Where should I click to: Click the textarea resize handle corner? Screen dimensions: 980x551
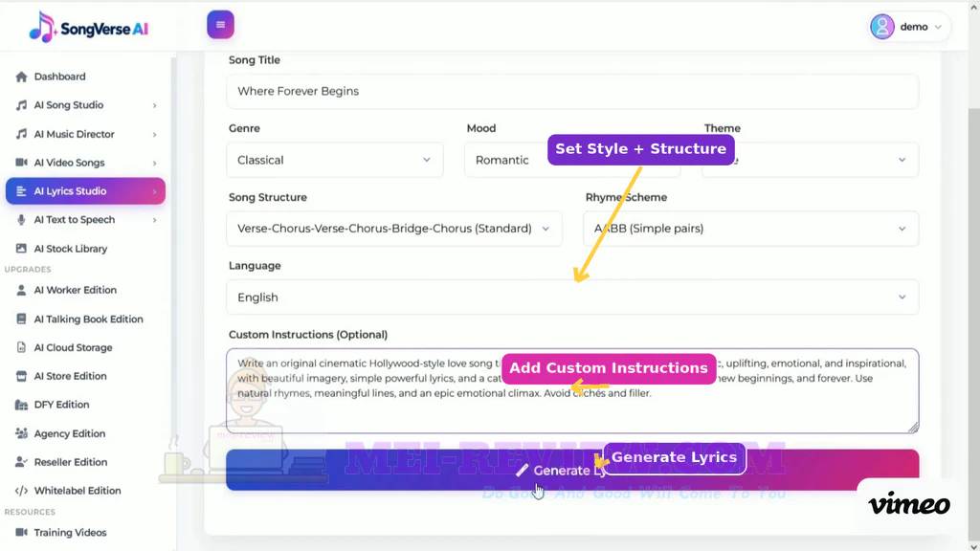click(913, 428)
